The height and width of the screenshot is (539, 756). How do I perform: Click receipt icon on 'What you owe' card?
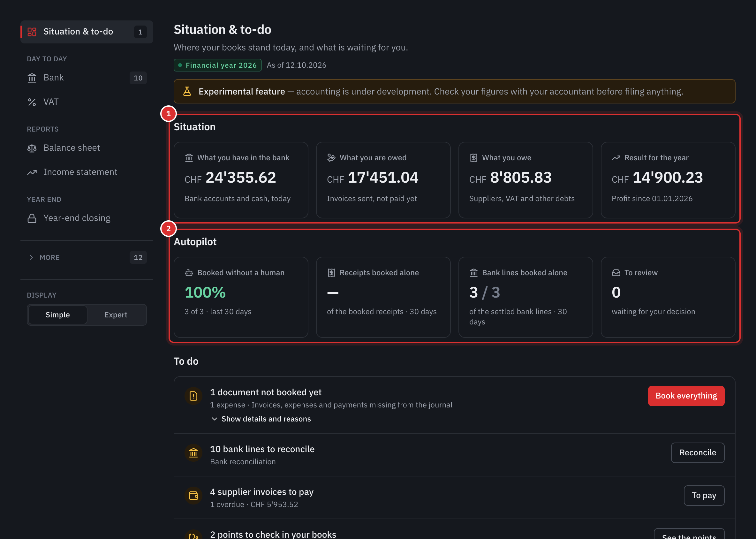pyautogui.click(x=473, y=158)
